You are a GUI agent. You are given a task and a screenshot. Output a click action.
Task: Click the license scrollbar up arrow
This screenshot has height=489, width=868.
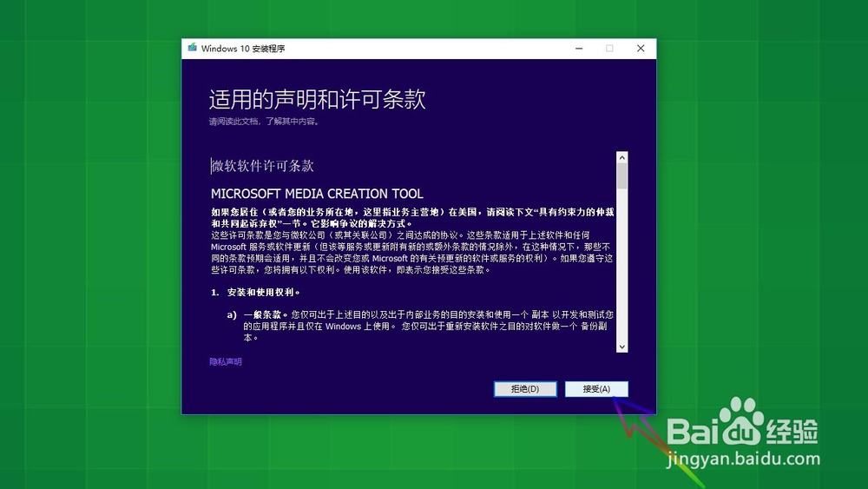point(621,158)
